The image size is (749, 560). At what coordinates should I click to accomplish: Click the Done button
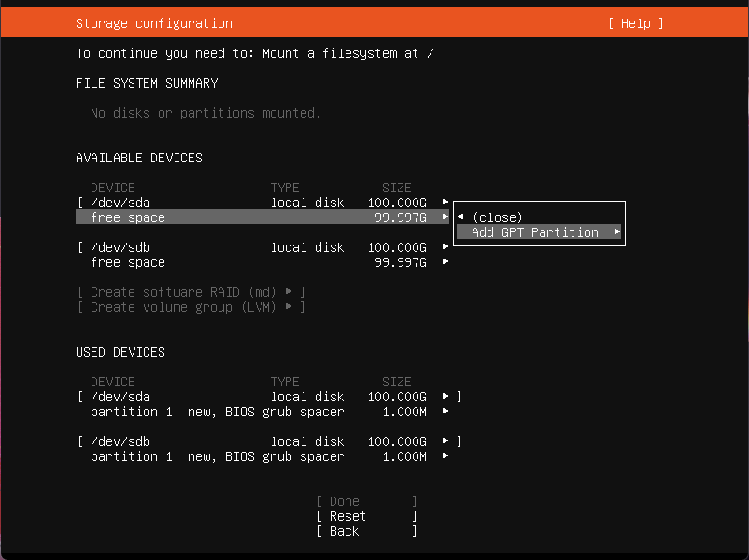(366, 501)
